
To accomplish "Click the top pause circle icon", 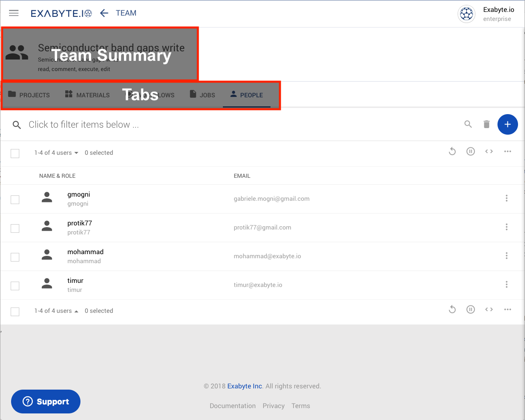I will click(470, 151).
